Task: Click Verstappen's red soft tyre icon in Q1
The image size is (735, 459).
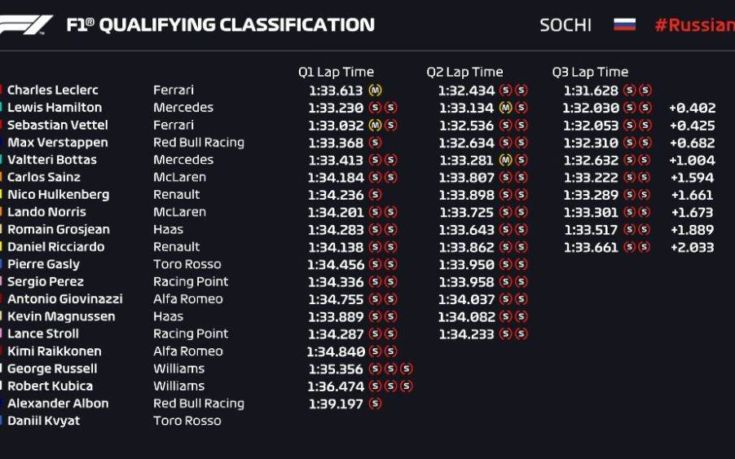Action: click(x=375, y=143)
